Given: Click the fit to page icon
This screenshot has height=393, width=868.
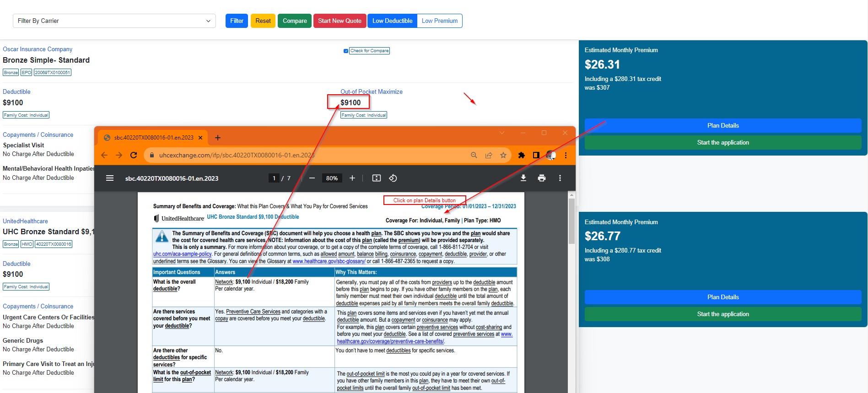Looking at the screenshot, I should coord(377,178).
